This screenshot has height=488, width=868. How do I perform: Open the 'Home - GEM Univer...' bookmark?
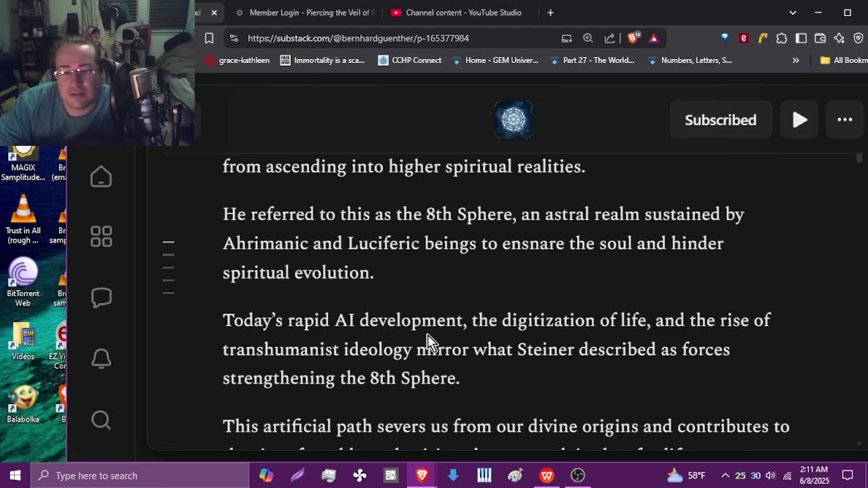tap(494, 60)
